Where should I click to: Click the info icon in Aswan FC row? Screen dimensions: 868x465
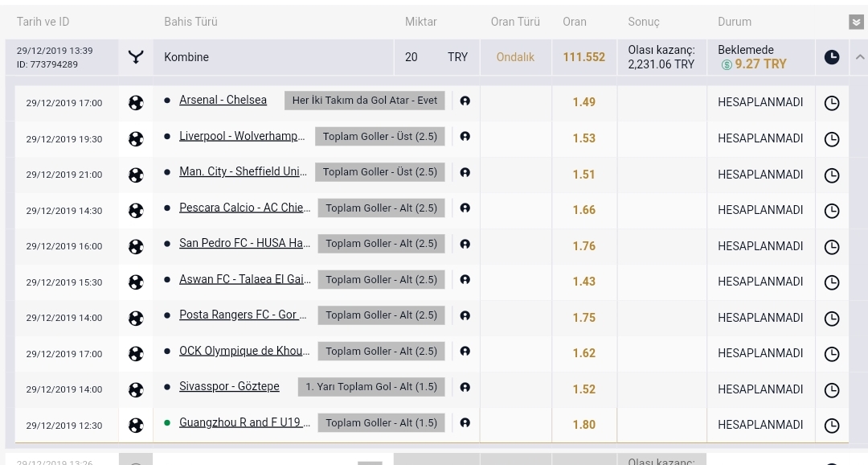tap(465, 279)
